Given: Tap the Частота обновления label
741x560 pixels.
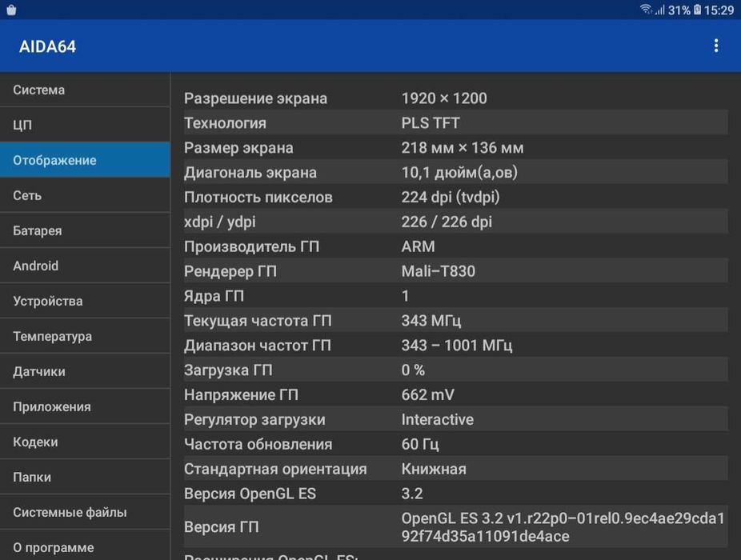Looking at the screenshot, I should (x=258, y=444).
